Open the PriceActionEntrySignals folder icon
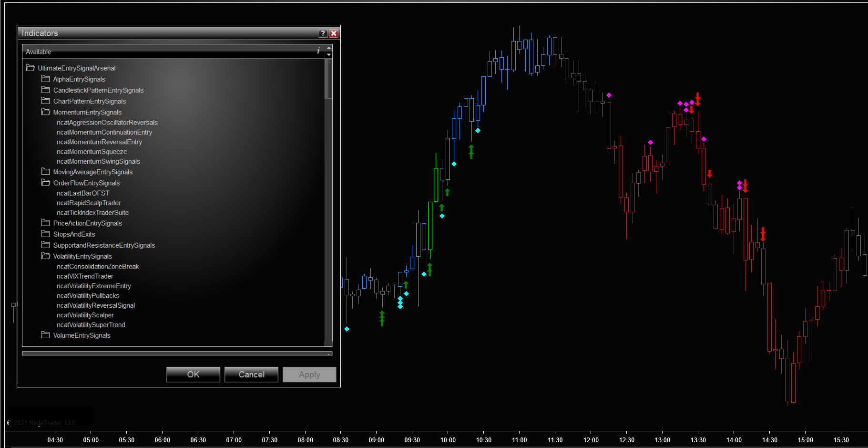This screenshot has width=868, height=448. [46, 222]
